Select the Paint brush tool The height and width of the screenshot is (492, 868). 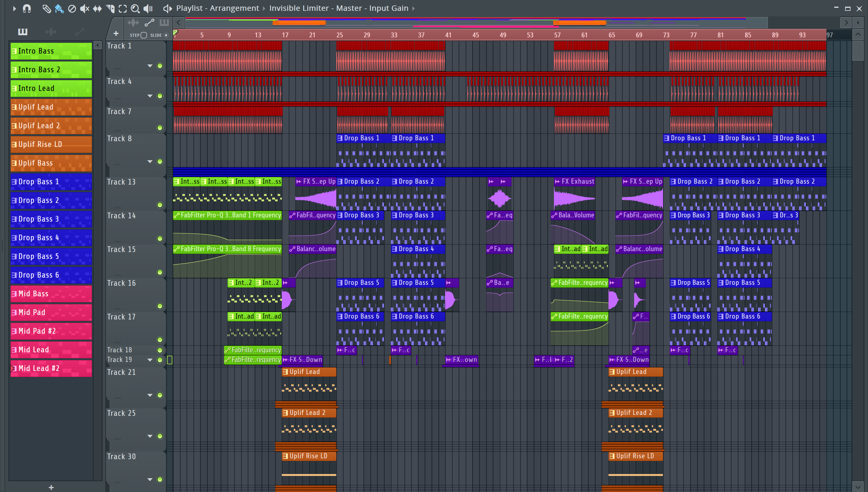(59, 8)
